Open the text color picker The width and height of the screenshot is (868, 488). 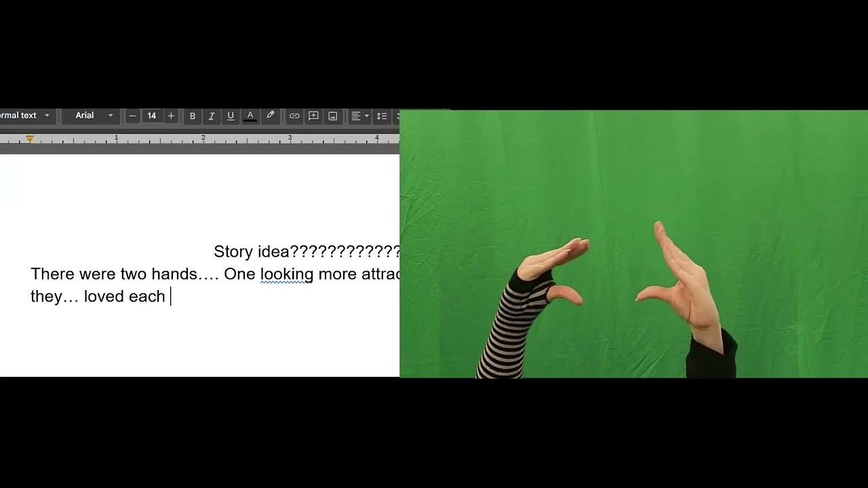[250, 116]
